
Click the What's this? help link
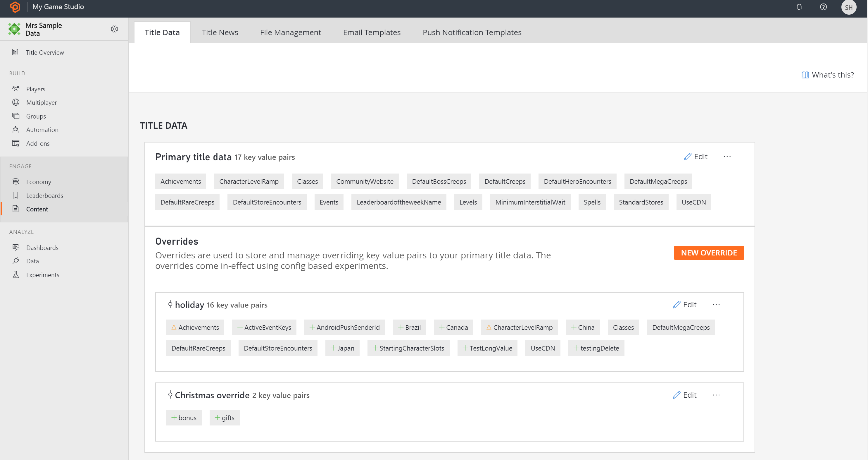tap(828, 75)
